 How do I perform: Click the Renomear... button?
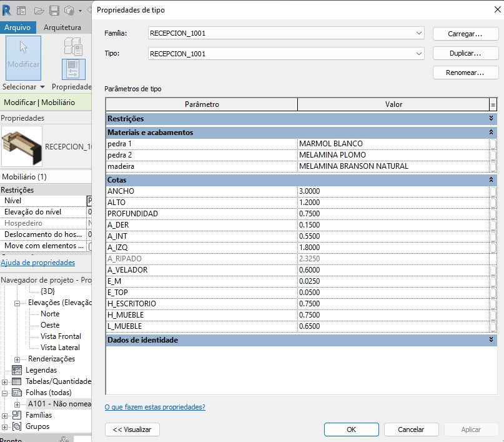(x=465, y=73)
